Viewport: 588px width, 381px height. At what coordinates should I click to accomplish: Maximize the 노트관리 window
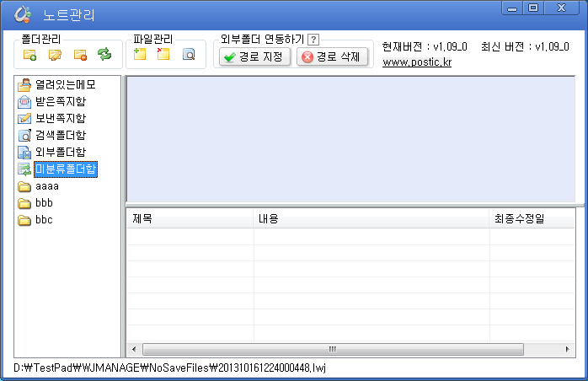533,8
